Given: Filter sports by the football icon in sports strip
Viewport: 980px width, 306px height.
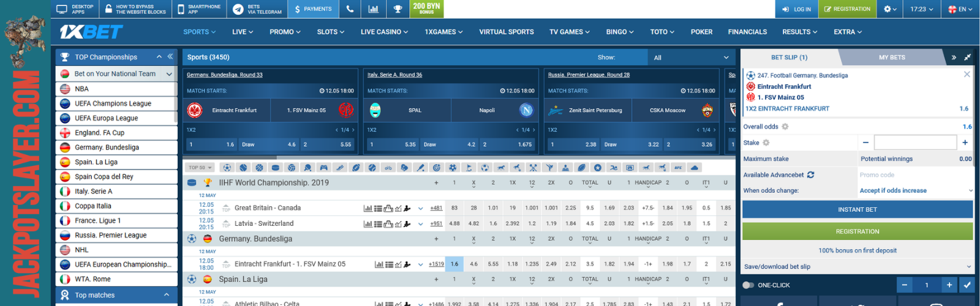Looking at the screenshot, I should click(227, 167).
